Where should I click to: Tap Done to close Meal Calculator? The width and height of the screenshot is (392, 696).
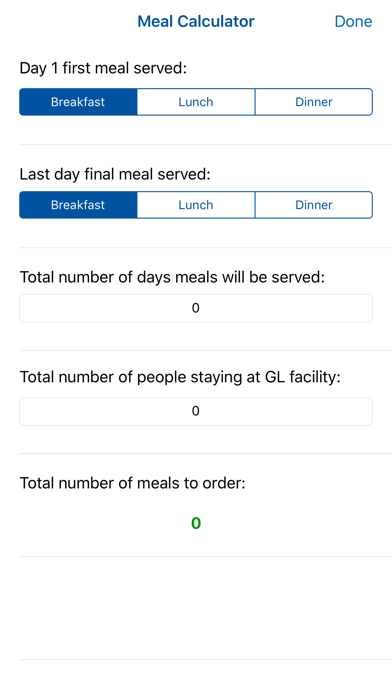(x=353, y=21)
